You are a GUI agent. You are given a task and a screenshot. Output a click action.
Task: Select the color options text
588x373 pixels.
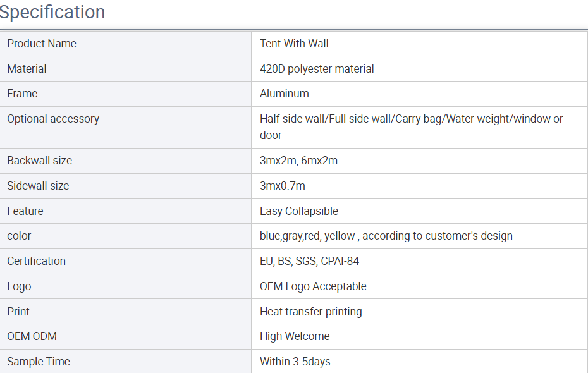pyautogui.click(x=386, y=236)
